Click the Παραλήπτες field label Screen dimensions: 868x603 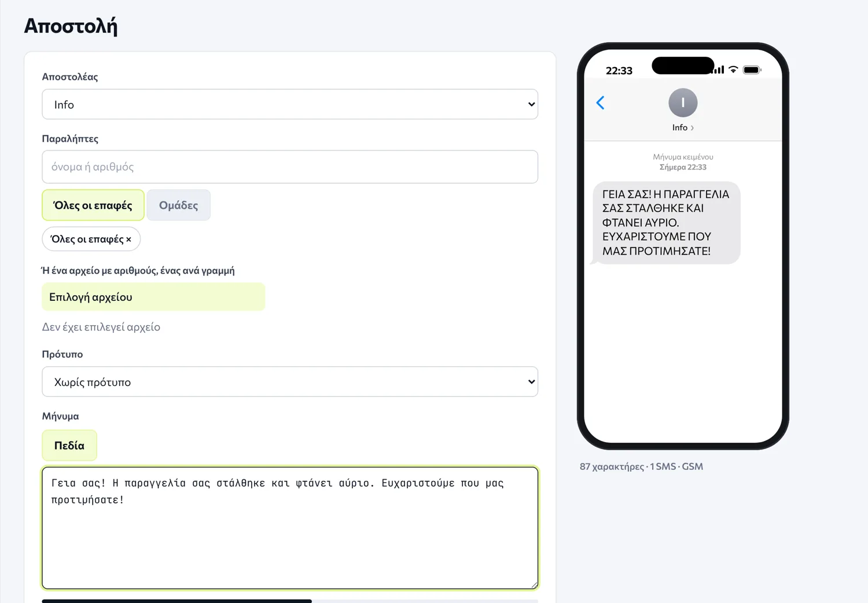(x=70, y=138)
